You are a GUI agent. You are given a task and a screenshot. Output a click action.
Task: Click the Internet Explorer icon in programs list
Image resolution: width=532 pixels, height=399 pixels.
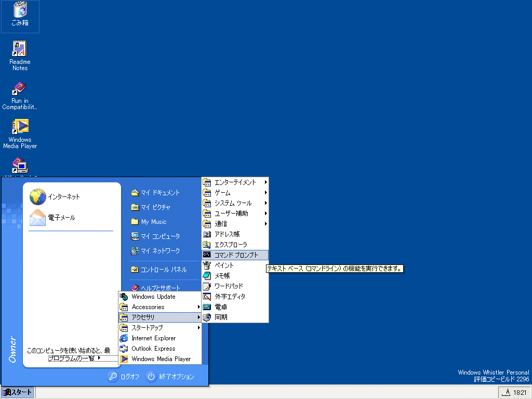click(124, 338)
